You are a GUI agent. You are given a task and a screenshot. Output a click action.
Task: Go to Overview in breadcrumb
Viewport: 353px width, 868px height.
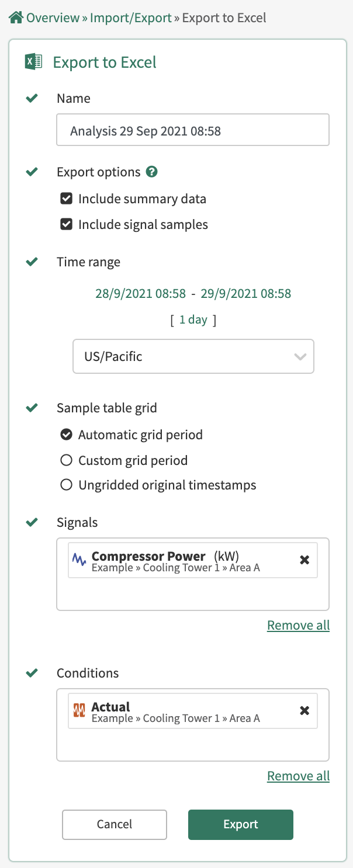53,18
